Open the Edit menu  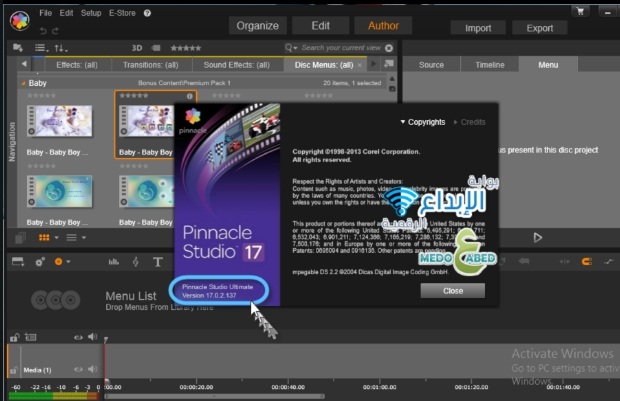point(66,13)
